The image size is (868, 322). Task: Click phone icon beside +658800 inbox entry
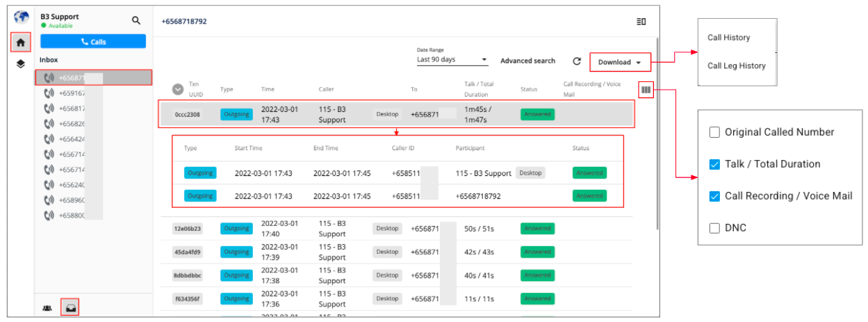pos(49,216)
